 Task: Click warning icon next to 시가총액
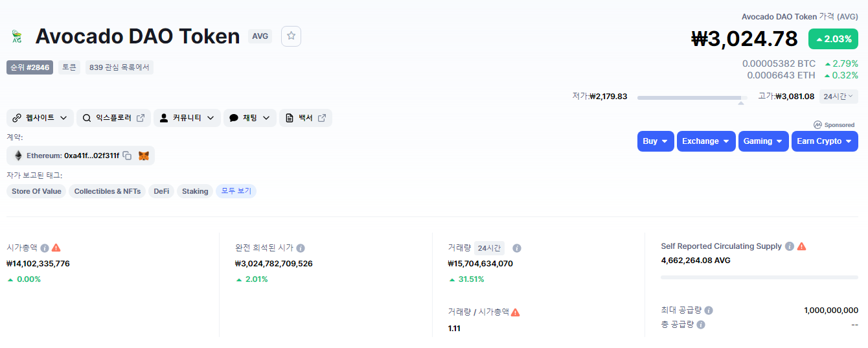click(56, 248)
